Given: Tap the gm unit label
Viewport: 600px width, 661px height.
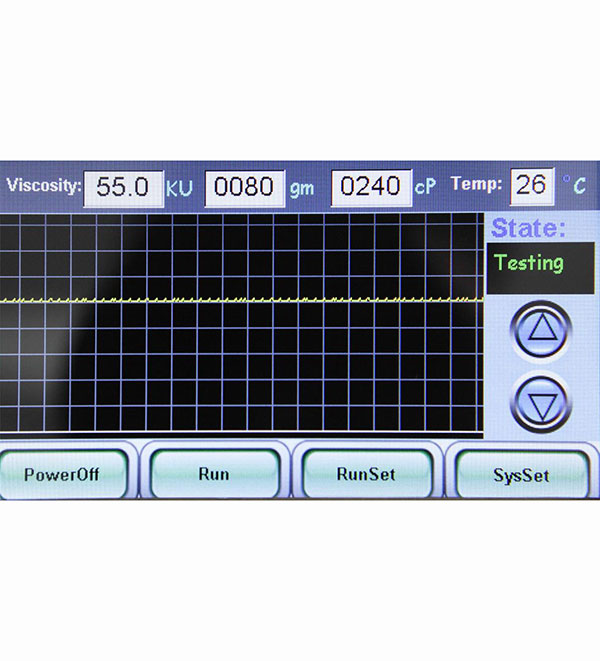Looking at the screenshot, I should [302, 189].
